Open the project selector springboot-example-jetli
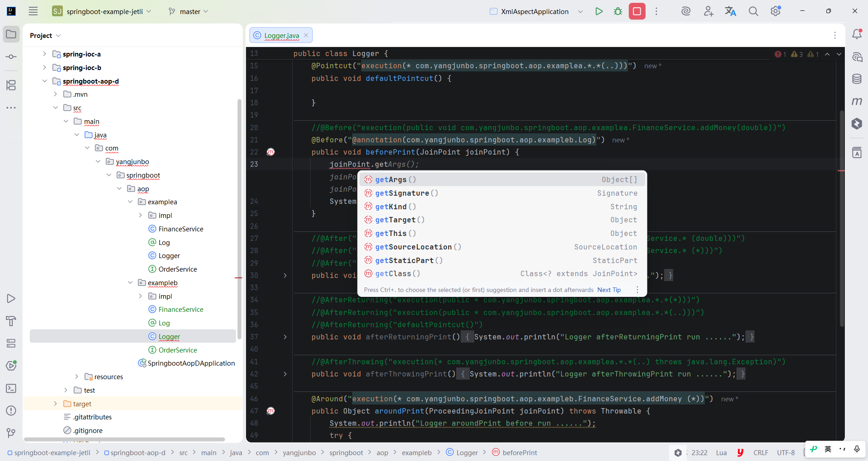868x461 pixels. tap(102, 11)
